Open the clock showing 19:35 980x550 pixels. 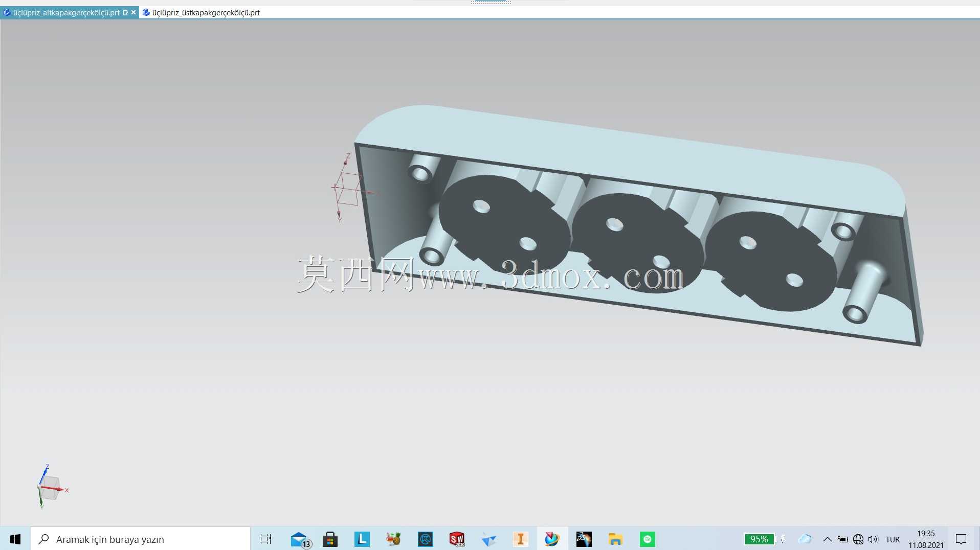(926, 539)
